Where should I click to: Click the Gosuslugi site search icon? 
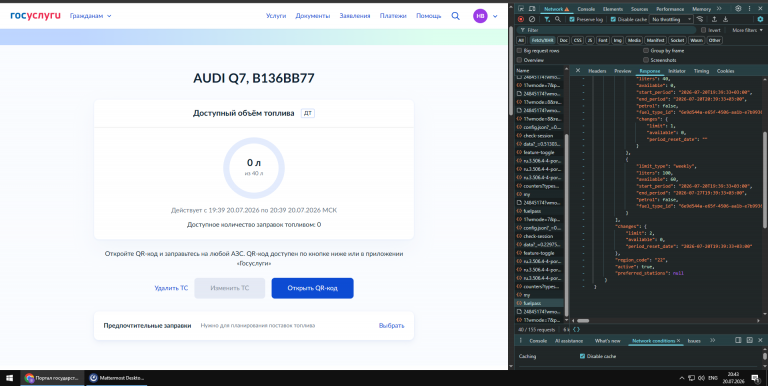pyautogui.click(x=456, y=16)
